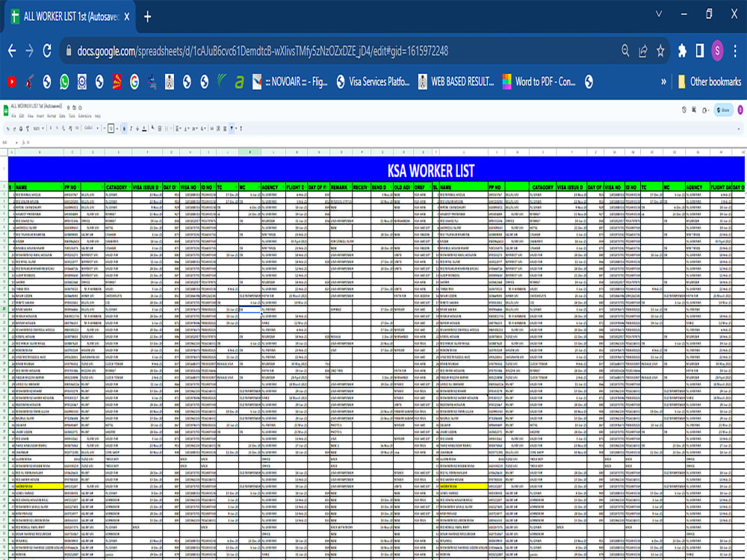Screen dimensions: 747x560
Task: Open the Insert menu in Sheets
Action: click(40, 116)
